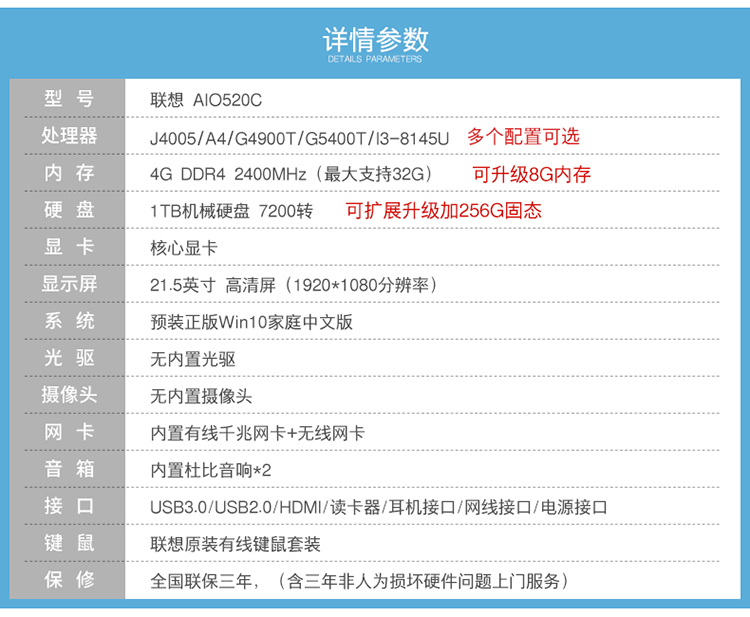
Task: Click the processor list J4005/A4/G4900T text
Action: tap(299, 139)
